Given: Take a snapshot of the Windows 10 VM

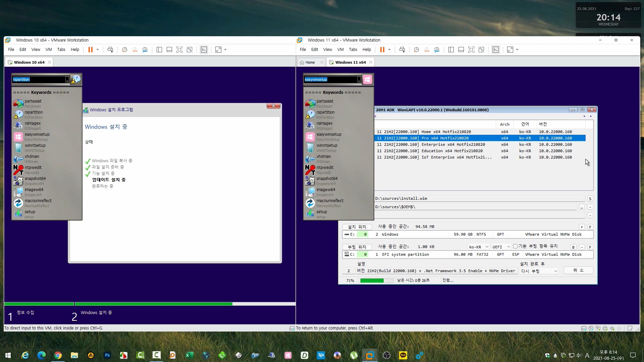Looking at the screenshot, I should (124, 50).
